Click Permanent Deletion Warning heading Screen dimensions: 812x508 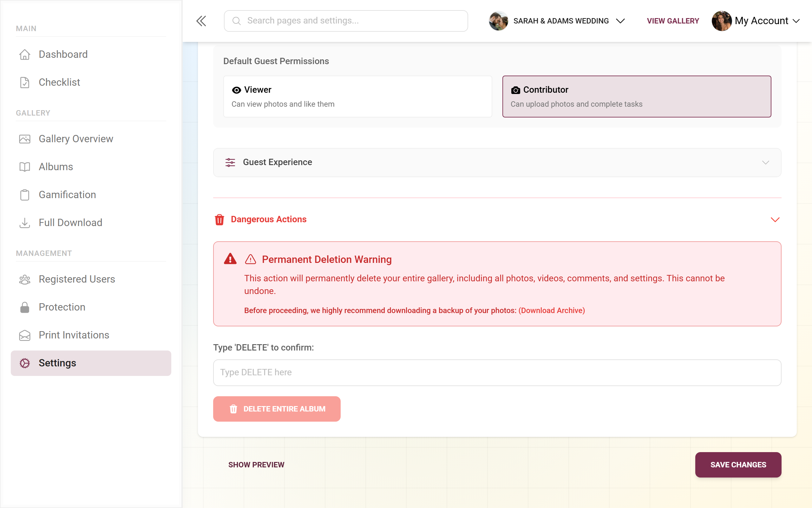click(x=326, y=259)
